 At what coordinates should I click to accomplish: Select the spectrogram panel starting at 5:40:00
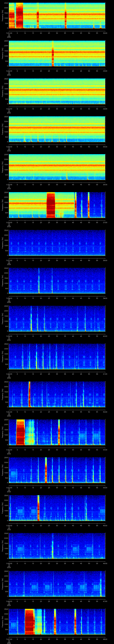click(x=57, y=357)
